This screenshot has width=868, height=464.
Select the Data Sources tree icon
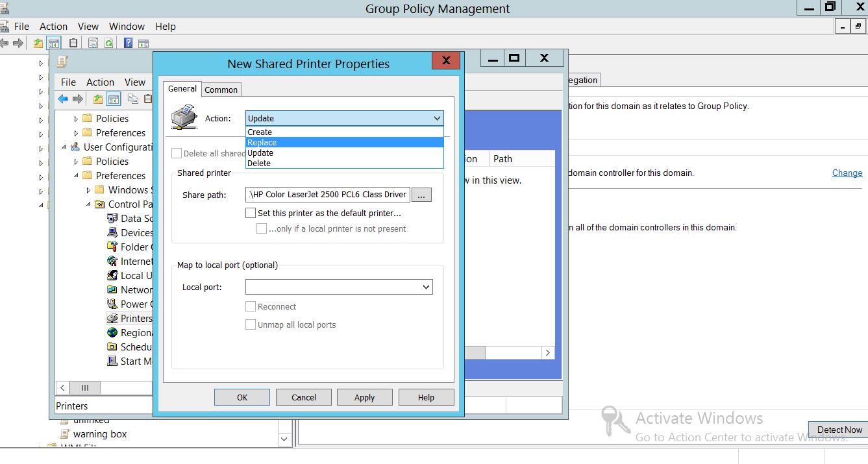coord(112,218)
